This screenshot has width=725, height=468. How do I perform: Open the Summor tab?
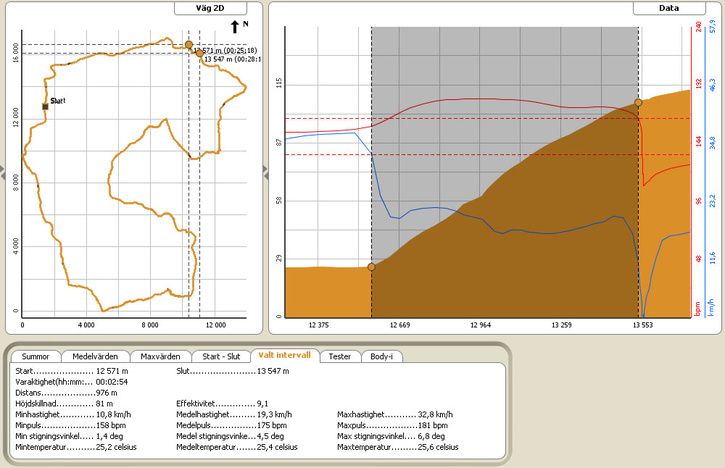[x=36, y=357]
